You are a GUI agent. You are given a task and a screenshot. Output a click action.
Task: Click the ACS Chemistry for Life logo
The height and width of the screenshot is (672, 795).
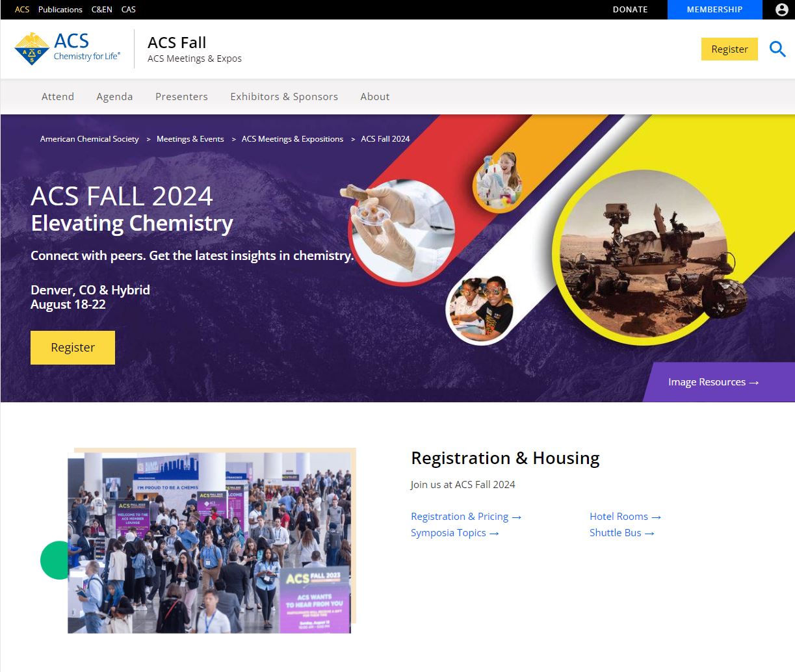pyautogui.click(x=68, y=49)
